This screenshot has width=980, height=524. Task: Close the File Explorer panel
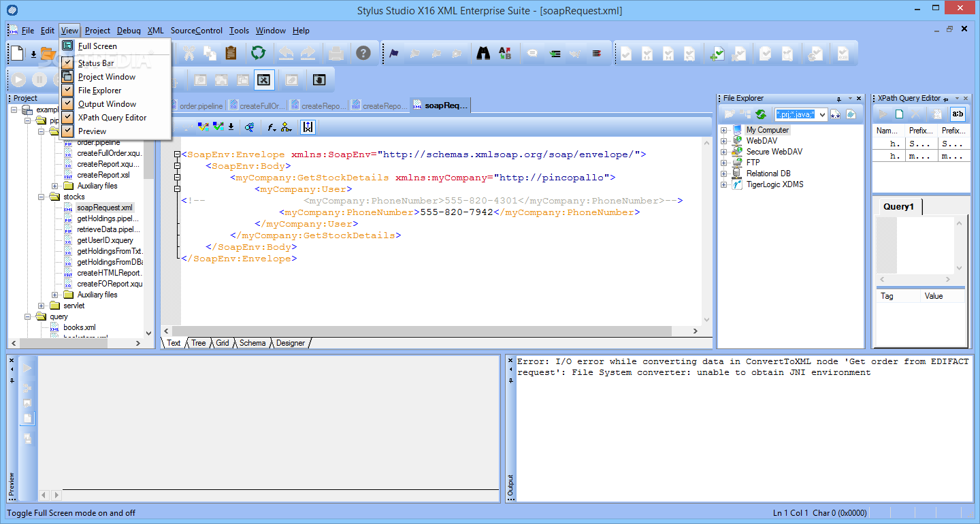click(x=858, y=99)
